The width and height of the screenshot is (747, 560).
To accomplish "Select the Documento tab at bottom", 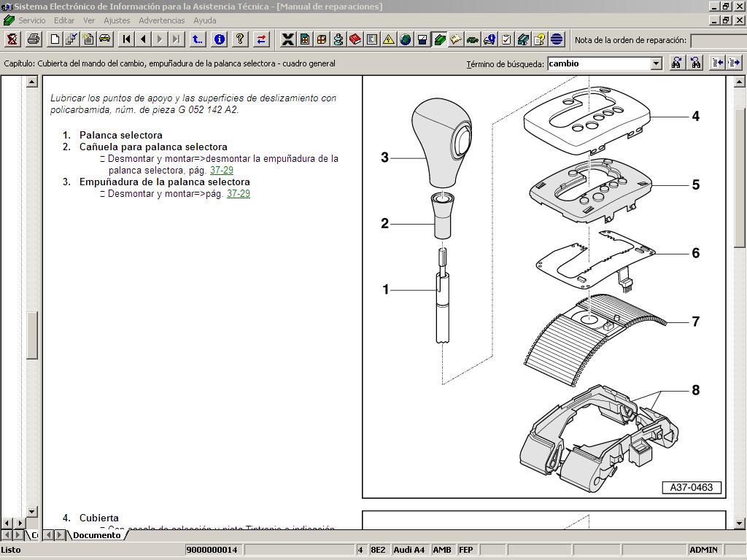I will point(96,535).
